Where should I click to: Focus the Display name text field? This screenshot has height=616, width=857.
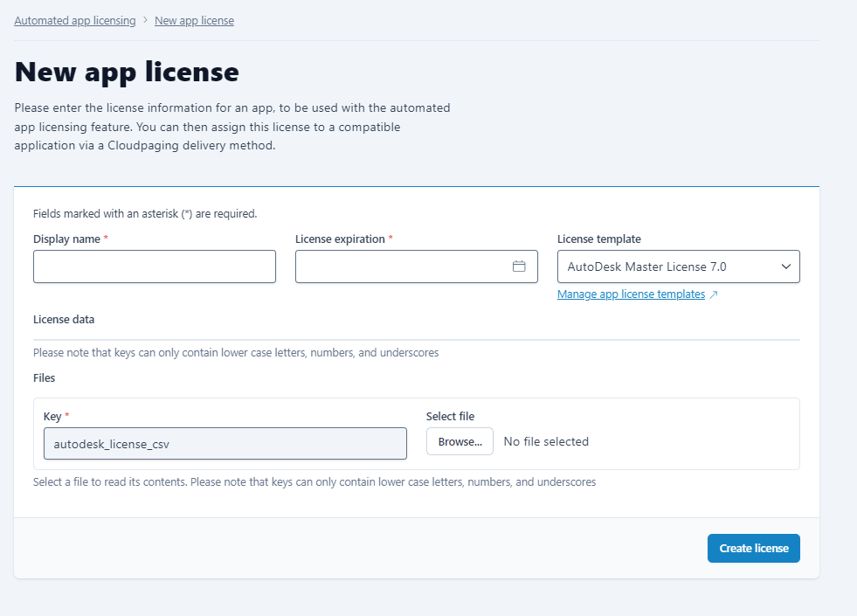click(x=155, y=266)
